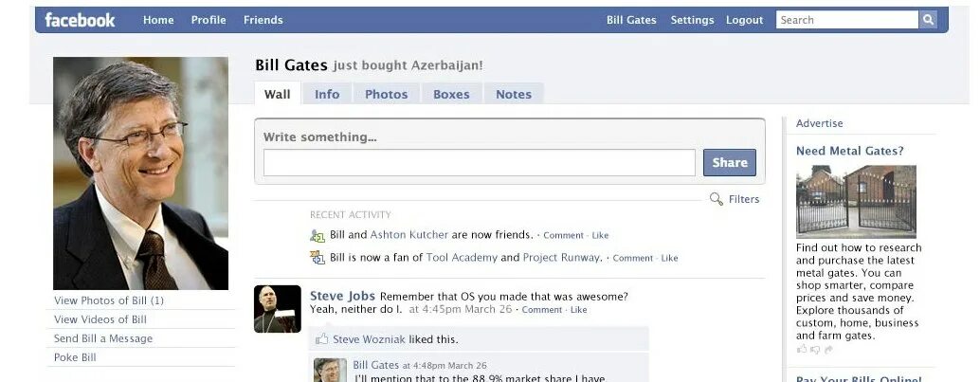Open Bill Gates large profile photo
The height and width of the screenshot is (382, 980).
click(x=140, y=173)
